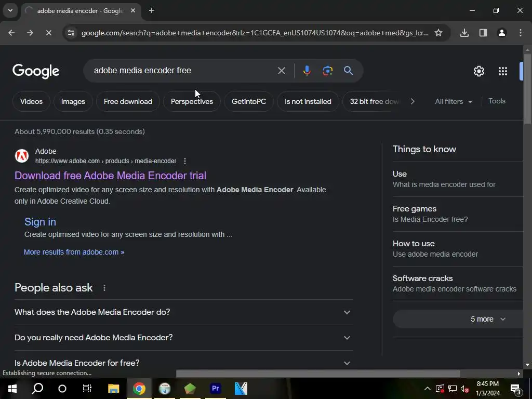Open Chrome side panel

coord(483,33)
